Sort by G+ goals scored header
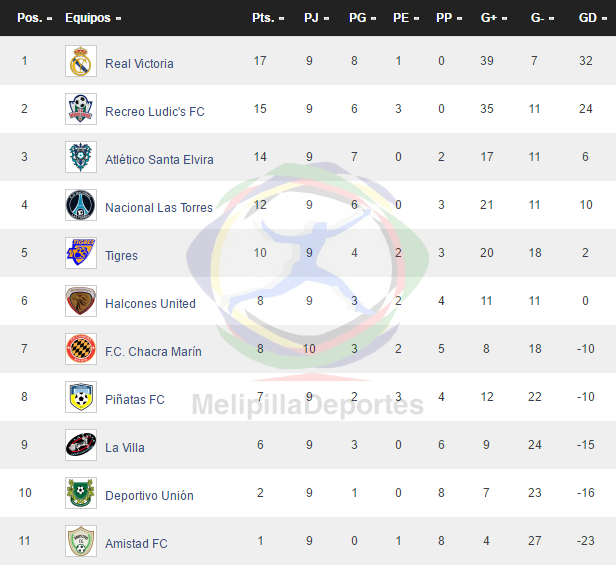Screen dimensions: 616x569 (494, 18)
